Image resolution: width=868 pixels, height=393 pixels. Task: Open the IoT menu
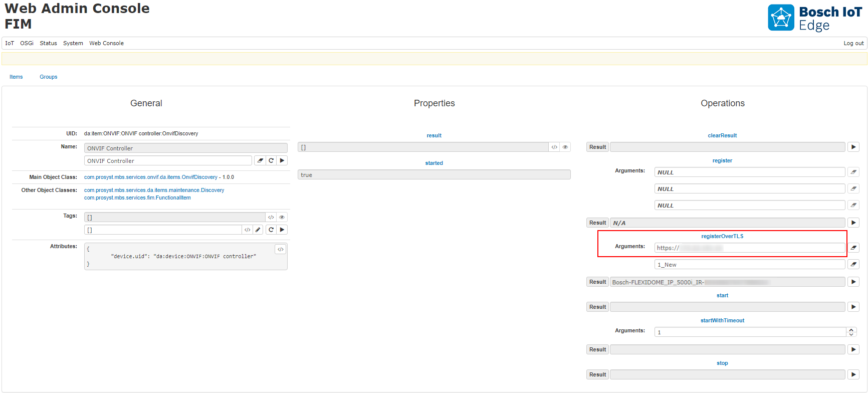(10, 43)
